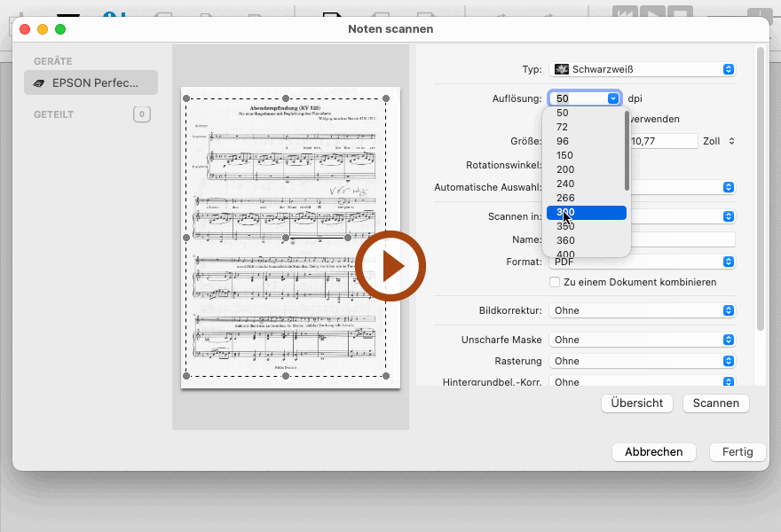This screenshot has height=532, width=781.
Task: Click the Name input field
Action: 683,239
